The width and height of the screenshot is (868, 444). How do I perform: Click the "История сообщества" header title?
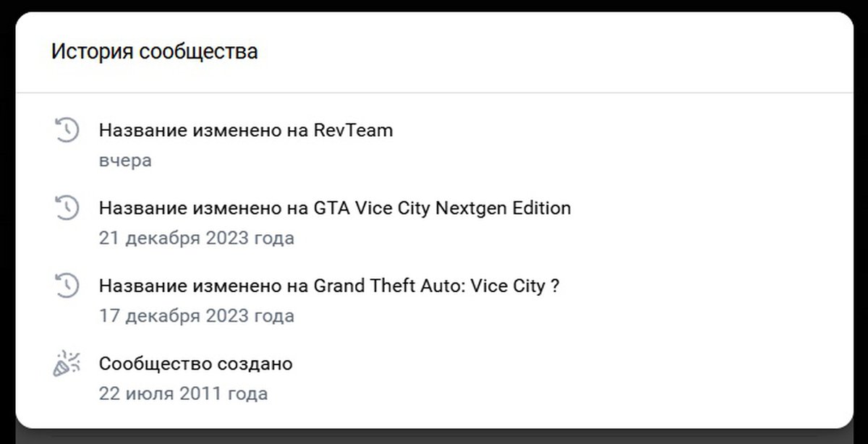pyautogui.click(x=154, y=52)
